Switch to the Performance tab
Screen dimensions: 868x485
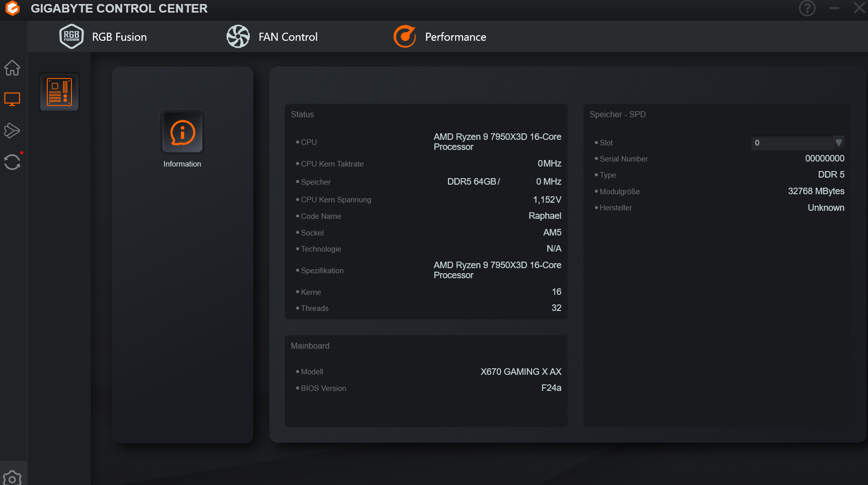[x=456, y=37]
